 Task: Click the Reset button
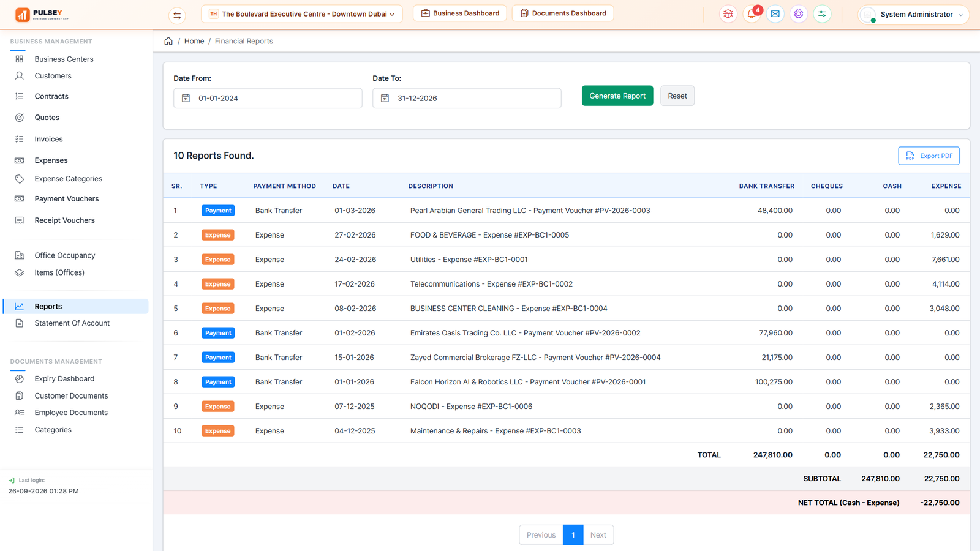pyautogui.click(x=677, y=96)
